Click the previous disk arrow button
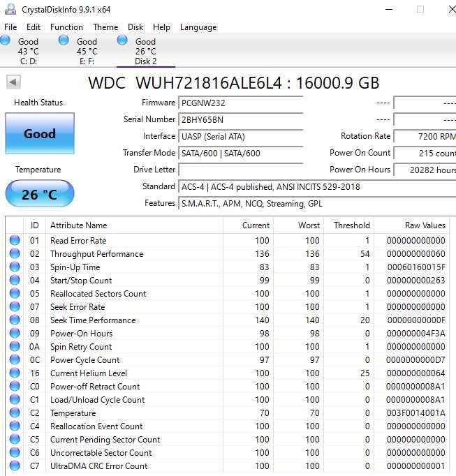 tap(14, 82)
